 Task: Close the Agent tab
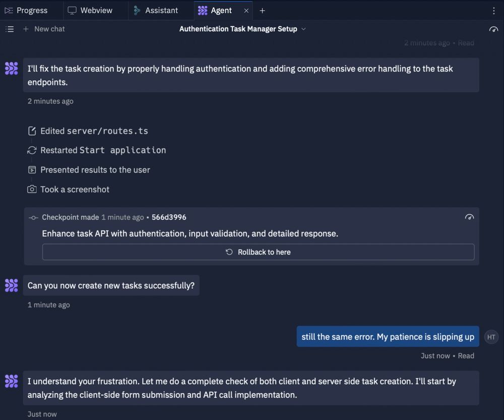pos(246,11)
